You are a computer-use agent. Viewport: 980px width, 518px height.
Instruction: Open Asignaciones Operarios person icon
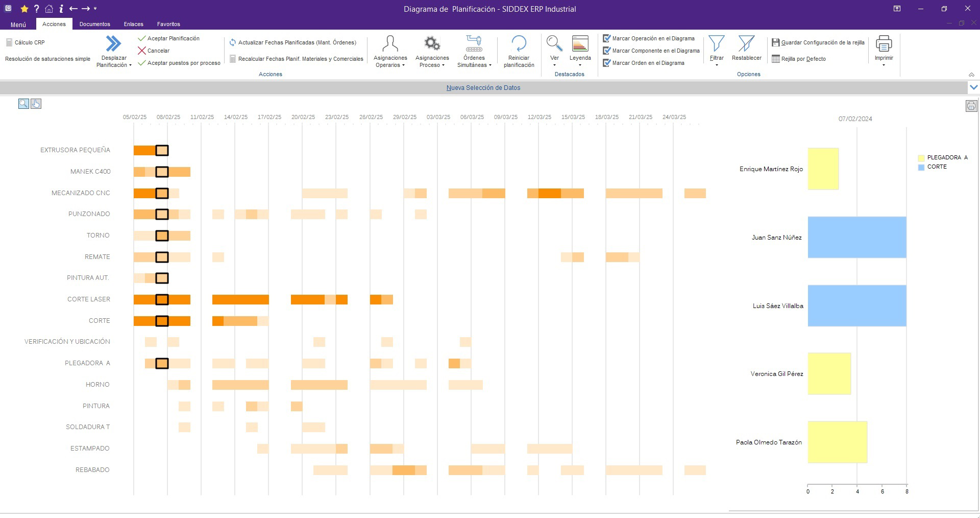(390, 44)
